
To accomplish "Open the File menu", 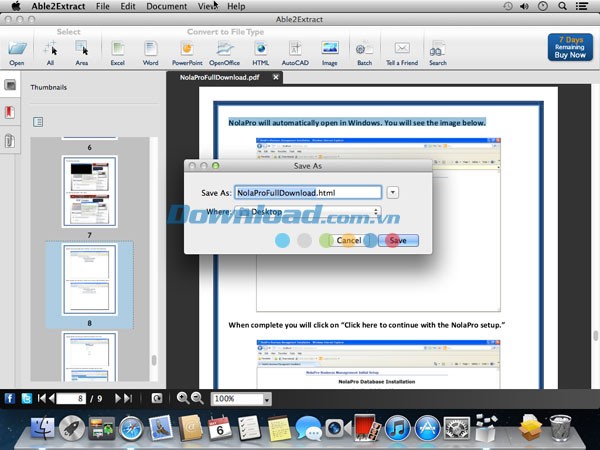I will (103, 6).
